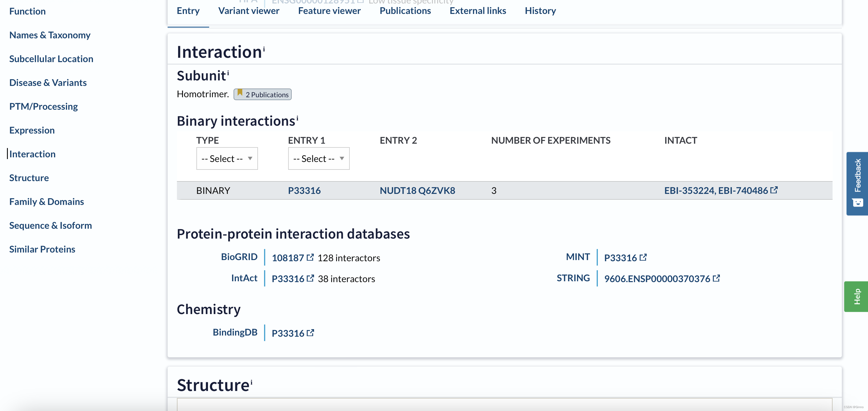Click the smiley icon on Feedback tab
The height and width of the screenshot is (411, 868).
[857, 202]
